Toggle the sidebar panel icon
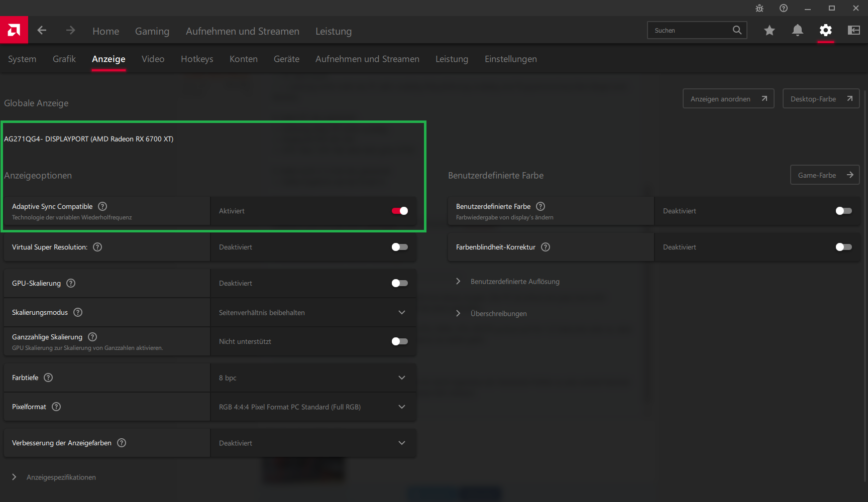868x502 pixels. [853, 31]
